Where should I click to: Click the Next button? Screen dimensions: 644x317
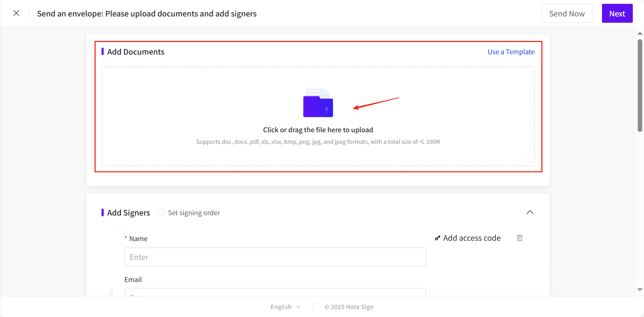tap(617, 14)
